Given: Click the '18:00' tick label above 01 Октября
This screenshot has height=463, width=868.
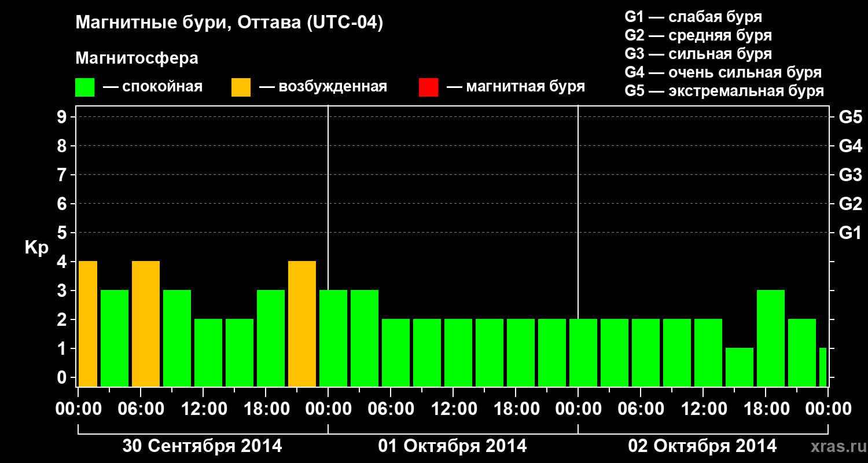Looking at the screenshot, I should coord(516,409).
